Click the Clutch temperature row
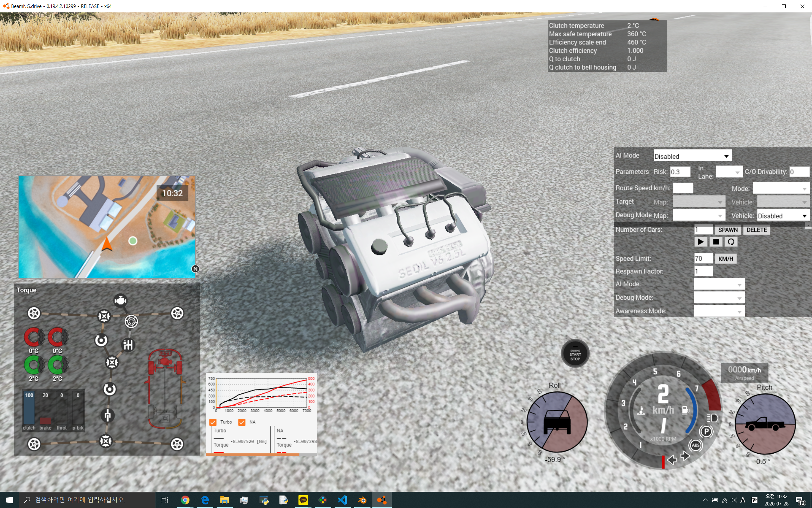812x508 pixels. coord(607,25)
